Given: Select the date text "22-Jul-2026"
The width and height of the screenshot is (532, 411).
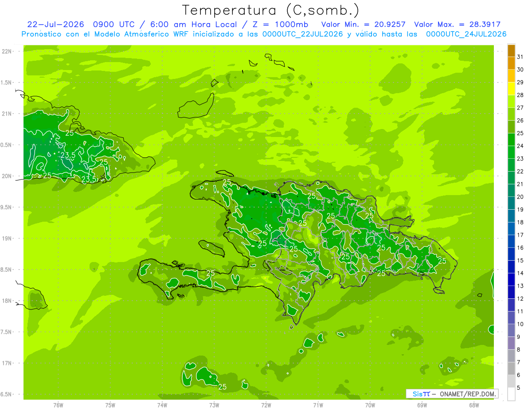Looking at the screenshot, I should [x=55, y=24].
